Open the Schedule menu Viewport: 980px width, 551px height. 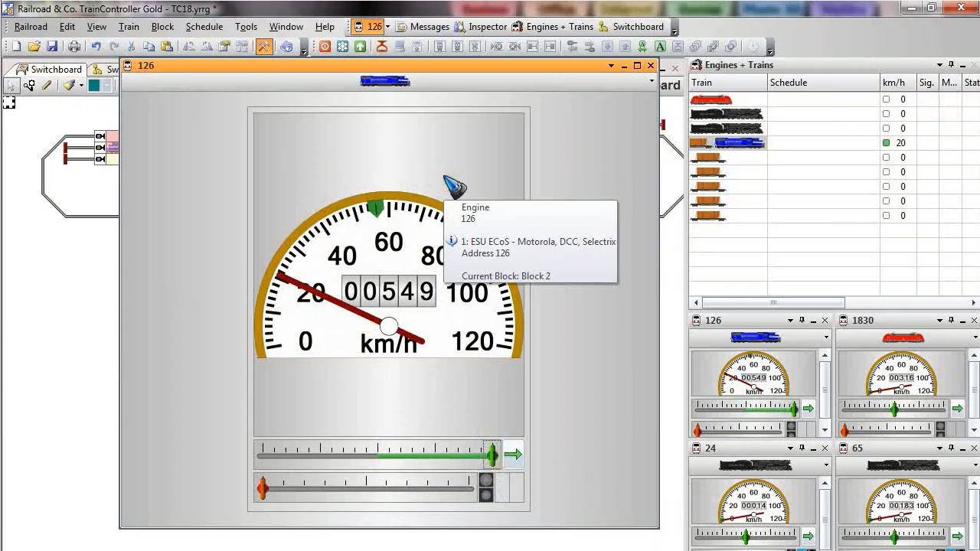click(204, 27)
